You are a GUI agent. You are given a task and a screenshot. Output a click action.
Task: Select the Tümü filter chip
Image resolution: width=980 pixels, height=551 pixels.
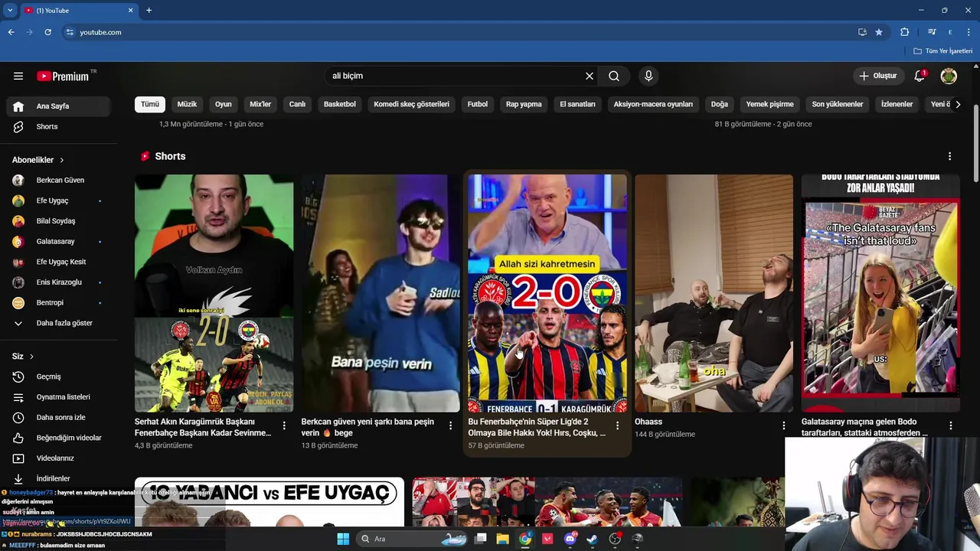[x=150, y=104]
